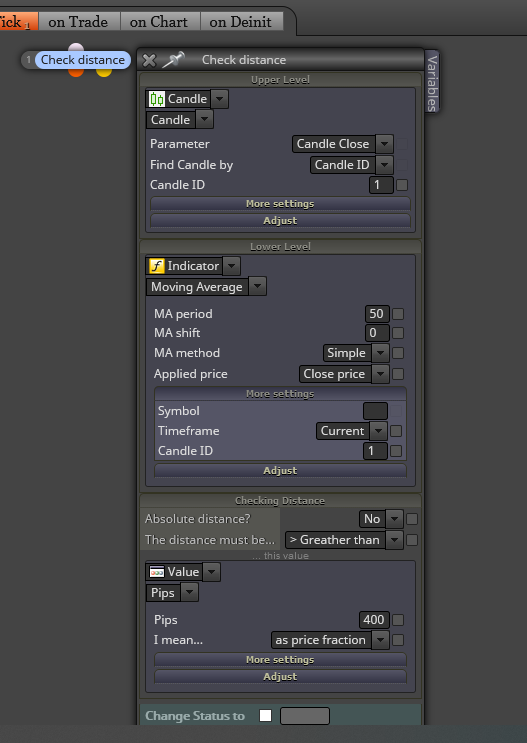Edit the MA shift value 0

(x=377, y=333)
